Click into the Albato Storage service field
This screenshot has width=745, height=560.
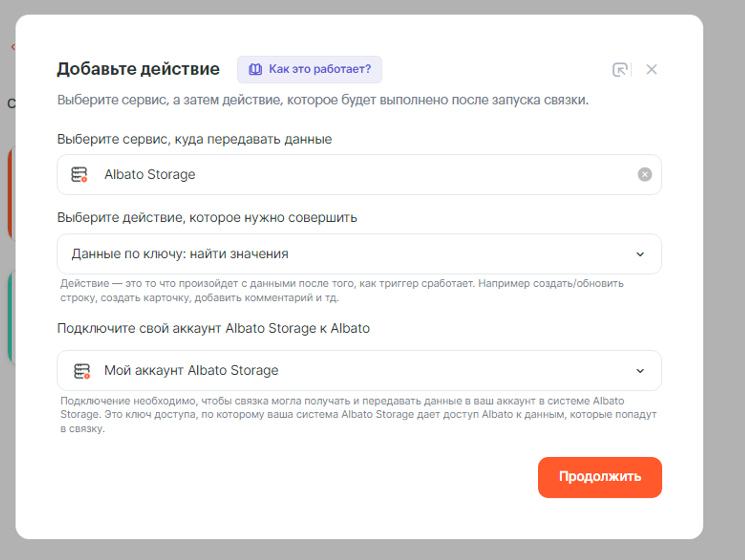click(x=357, y=174)
